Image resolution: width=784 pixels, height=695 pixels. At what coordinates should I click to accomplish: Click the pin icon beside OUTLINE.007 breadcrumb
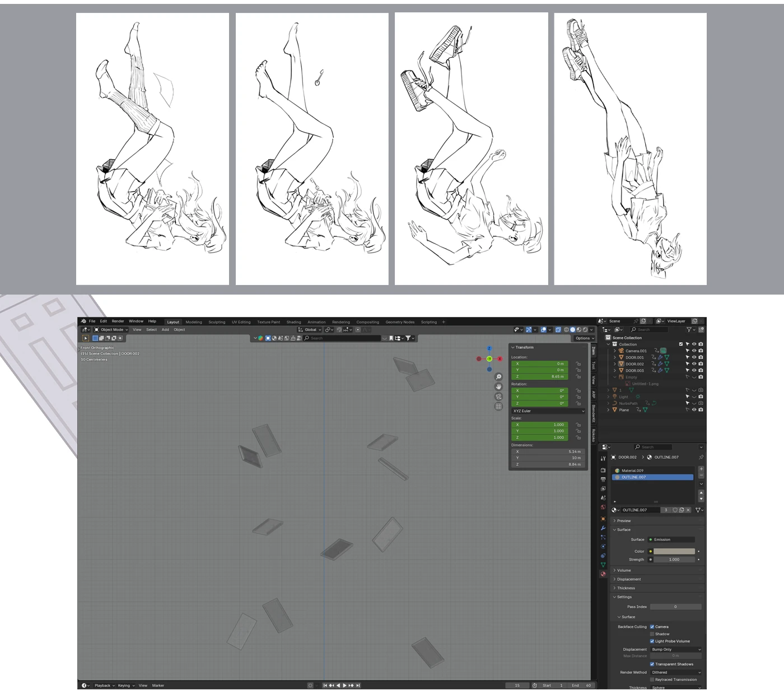point(701,458)
